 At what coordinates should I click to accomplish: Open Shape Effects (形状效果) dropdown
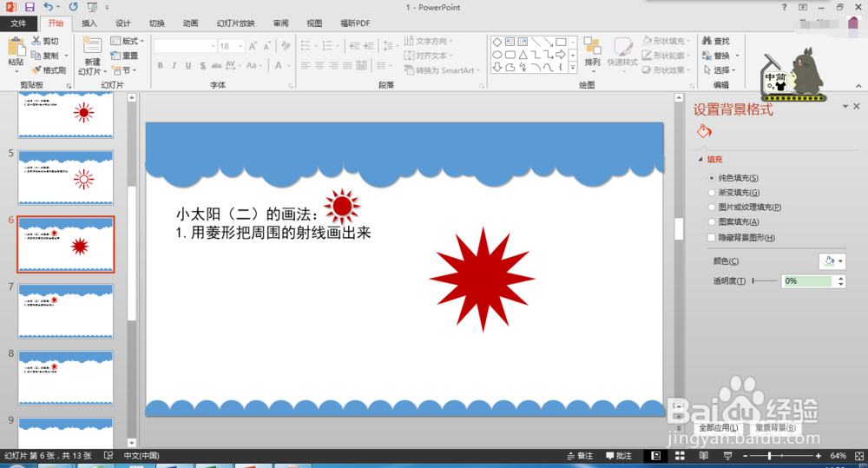pyautogui.click(x=667, y=69)
